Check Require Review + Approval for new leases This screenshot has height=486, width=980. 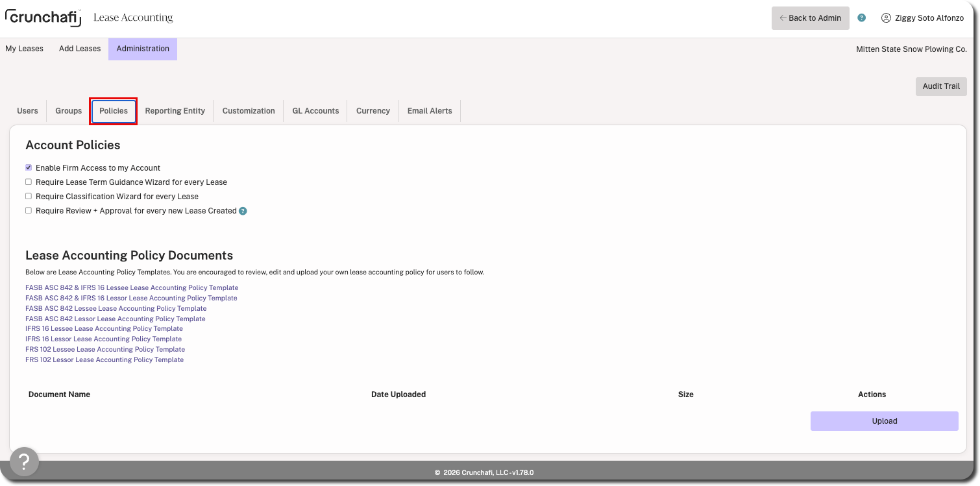(x=29, y=211)
